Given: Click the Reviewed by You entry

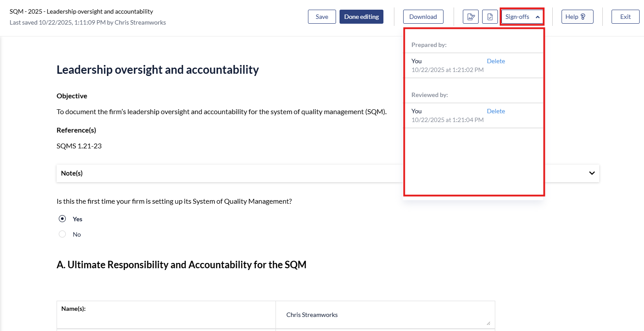Looking at the screenshot, I should coord(416,111).
